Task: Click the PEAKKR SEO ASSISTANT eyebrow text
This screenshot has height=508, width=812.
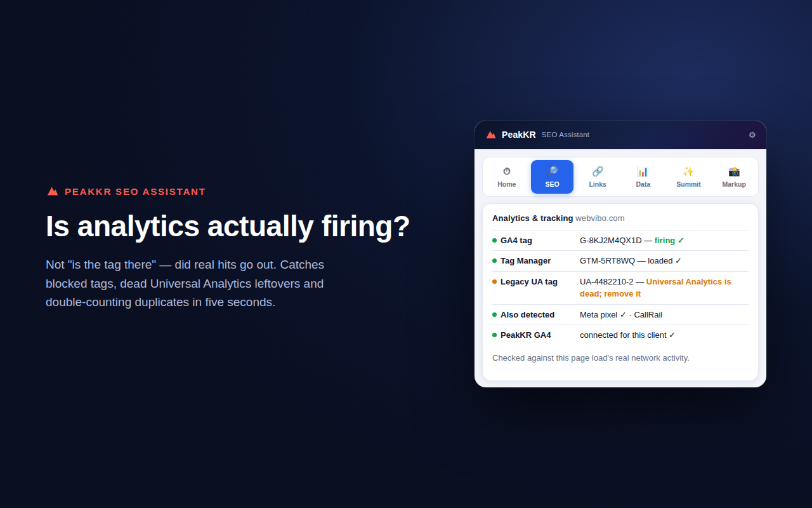Action: coord(135,191)
